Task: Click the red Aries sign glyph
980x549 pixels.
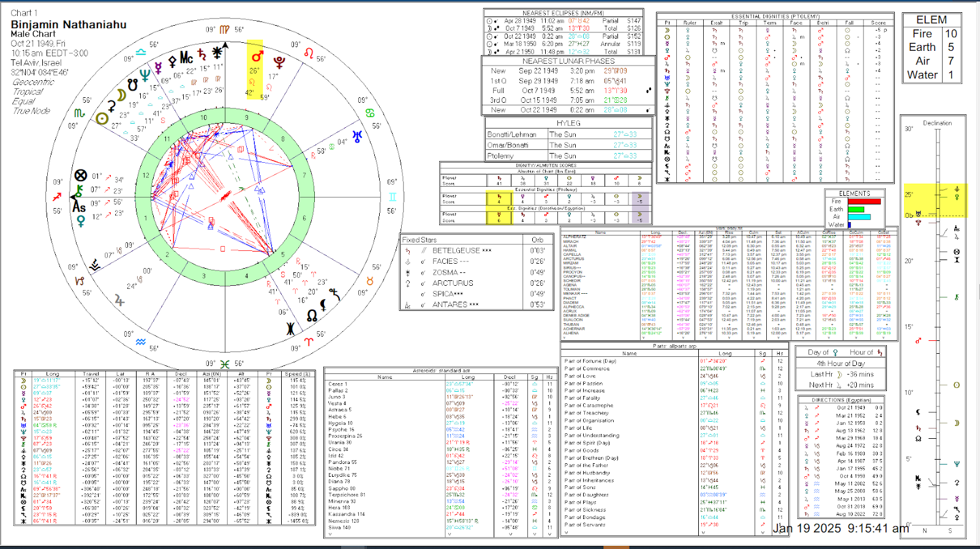Action: coord(309,342)
